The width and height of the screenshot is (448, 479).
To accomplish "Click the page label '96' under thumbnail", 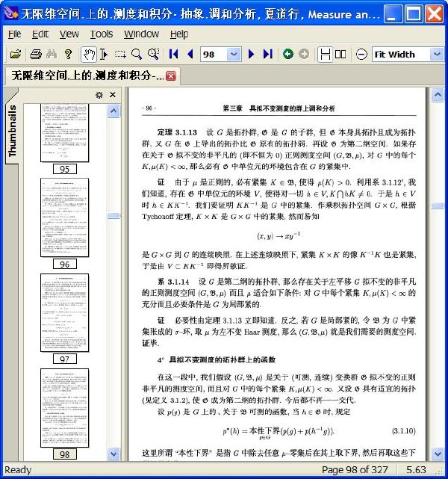I will click(x=65, y=265).
